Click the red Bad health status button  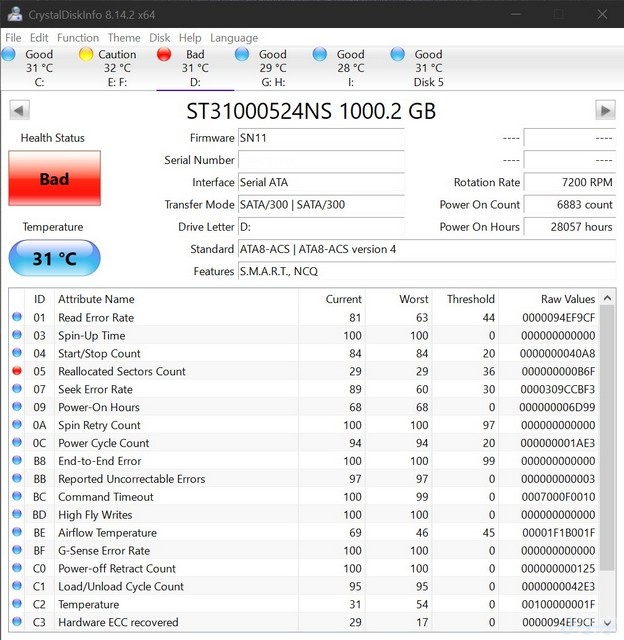54,179
